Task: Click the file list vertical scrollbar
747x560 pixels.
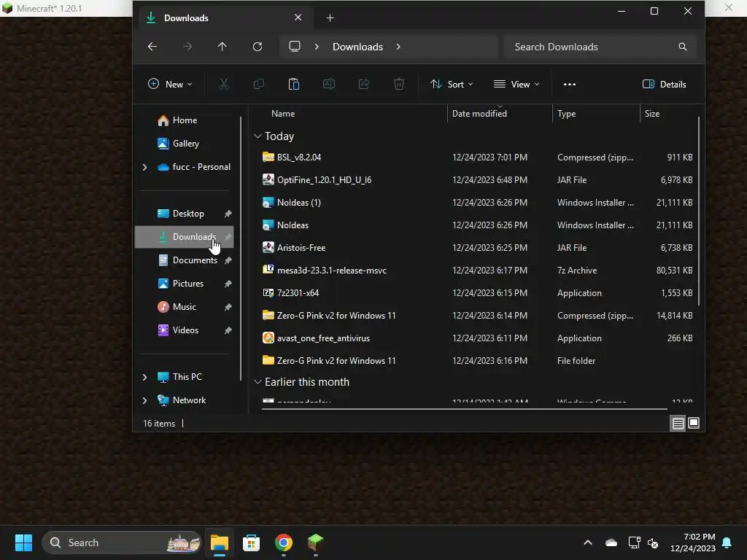Action: [x=699, y=211]
